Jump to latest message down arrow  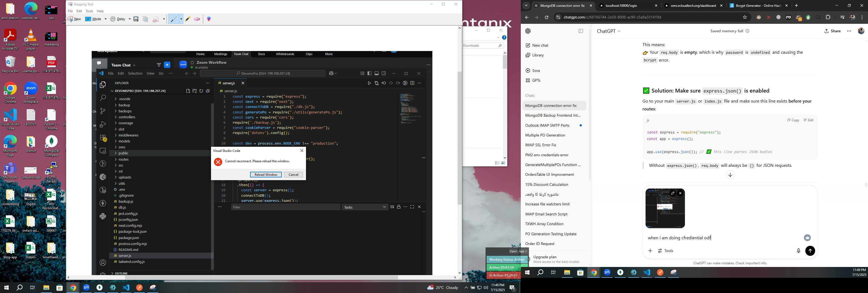pyautogui.click(x=730, y=175)
